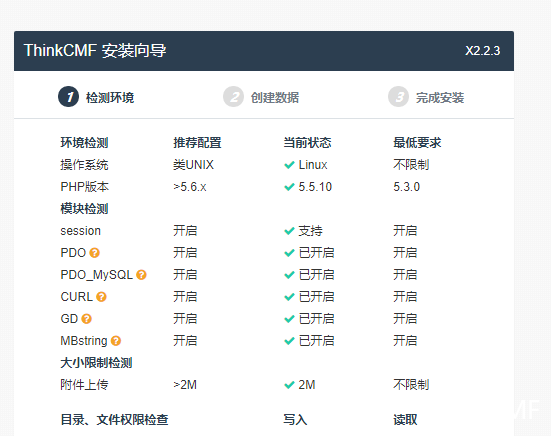Click the PDO_MySQL help question mark icon
This screenshot has height=436, width=551.
coord(141,275)
